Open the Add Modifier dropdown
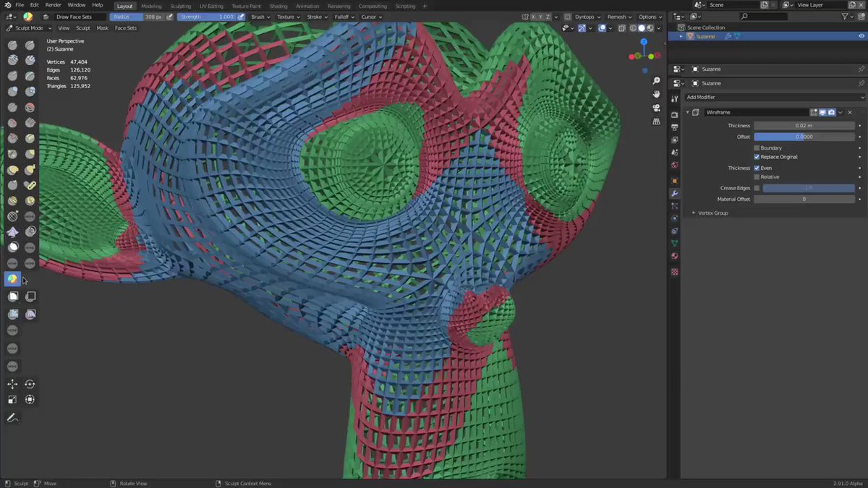 pos(775,97)
